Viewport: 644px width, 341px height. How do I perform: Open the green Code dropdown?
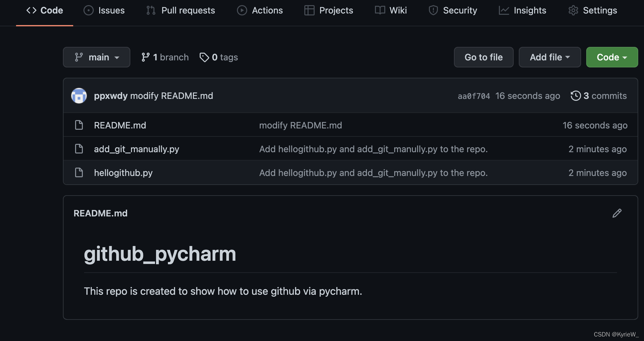(x=612, y=57)
